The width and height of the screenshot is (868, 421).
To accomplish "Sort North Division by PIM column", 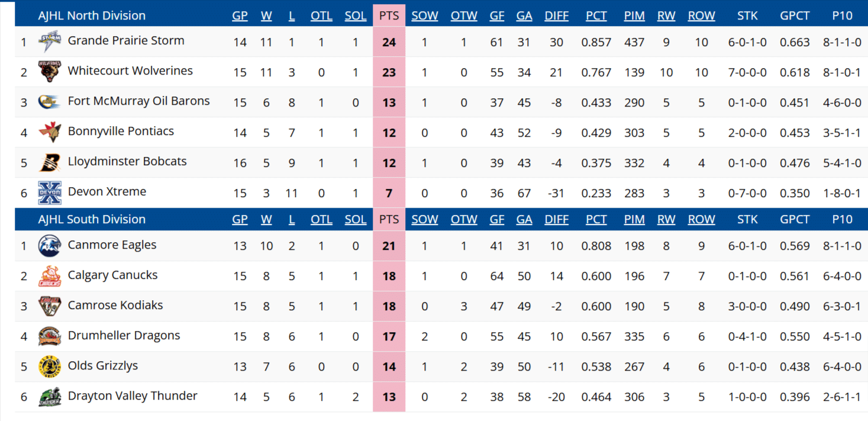I will point(634,16).
